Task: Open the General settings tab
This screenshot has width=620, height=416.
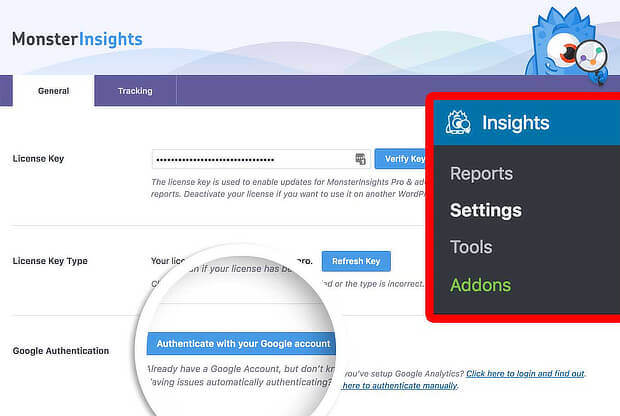Action: (x=53, y=91)
